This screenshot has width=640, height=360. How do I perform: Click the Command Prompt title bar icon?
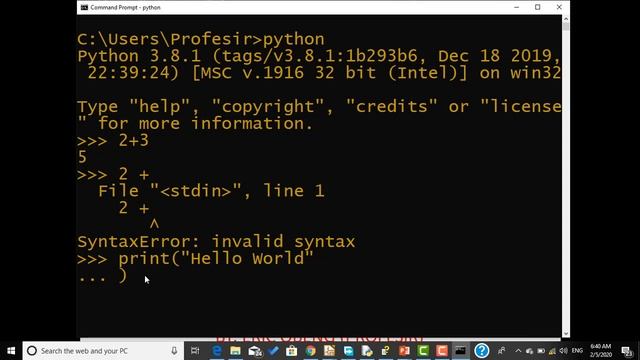click(84, 7)
